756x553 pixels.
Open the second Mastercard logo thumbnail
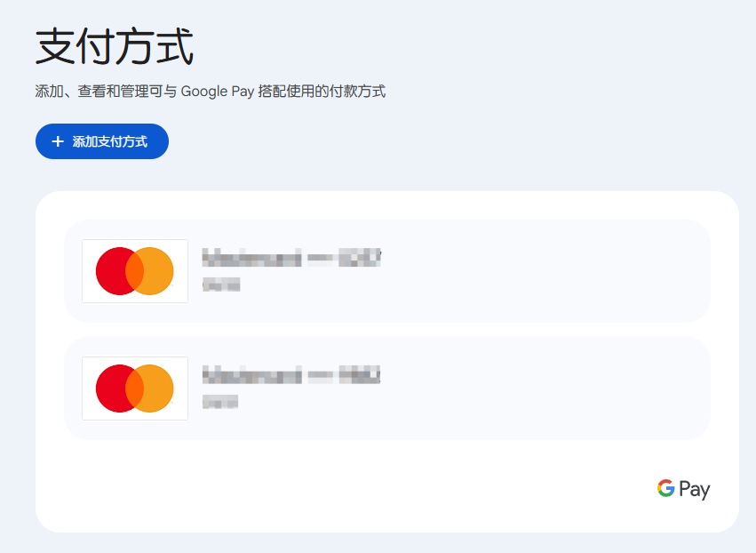(x=135, y=389)
